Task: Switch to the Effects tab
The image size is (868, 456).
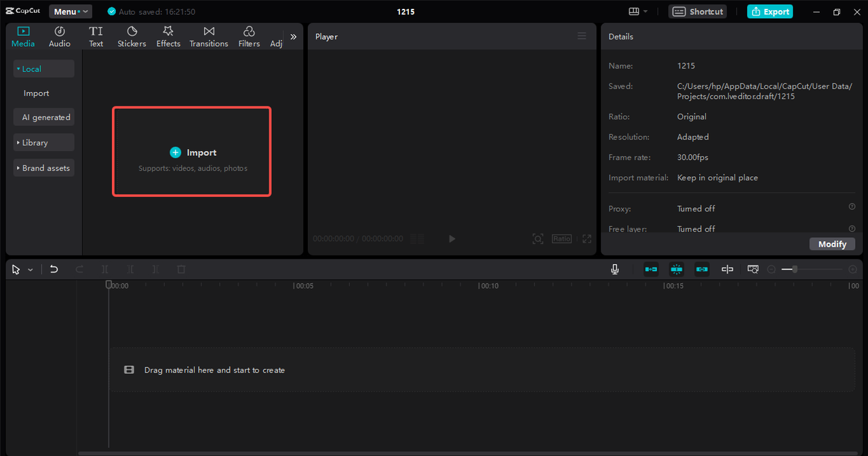Action: [168, 37]
